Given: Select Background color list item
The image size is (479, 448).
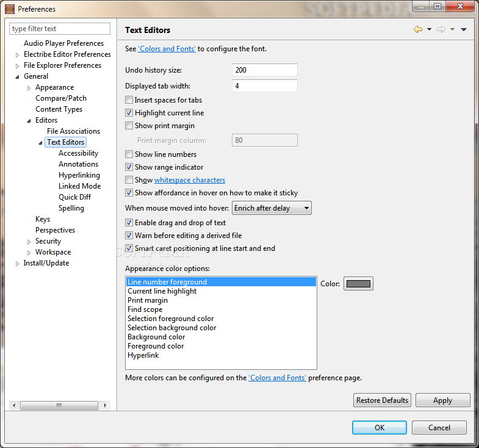Looking at the screenshot, I should (x=221, y=337).
